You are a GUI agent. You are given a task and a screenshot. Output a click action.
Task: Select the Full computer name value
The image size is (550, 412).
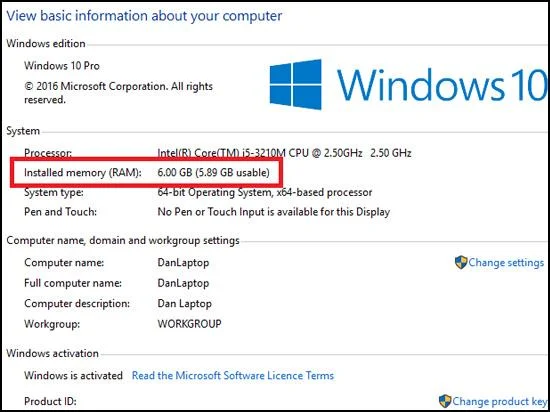click(183, 283)
